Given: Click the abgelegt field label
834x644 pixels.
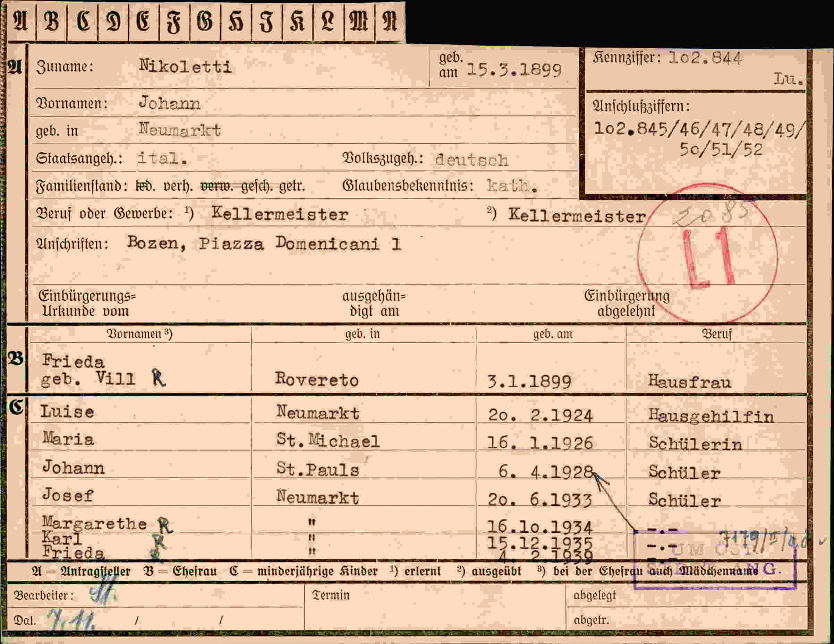Looking at the screenshot, I should (595, 595).
